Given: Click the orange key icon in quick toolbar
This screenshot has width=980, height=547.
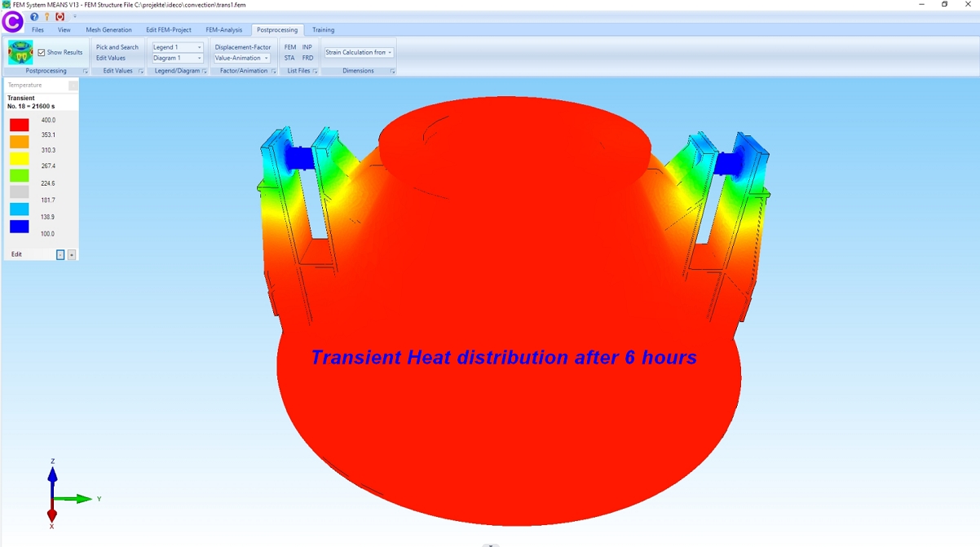Looking at the screenshot, I should coord(46,16).
